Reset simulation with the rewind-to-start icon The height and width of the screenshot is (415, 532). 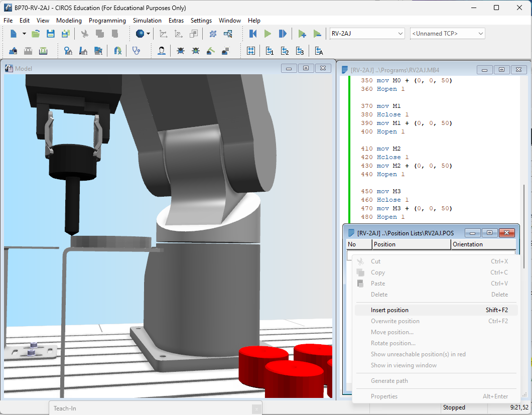click(253, 34)
